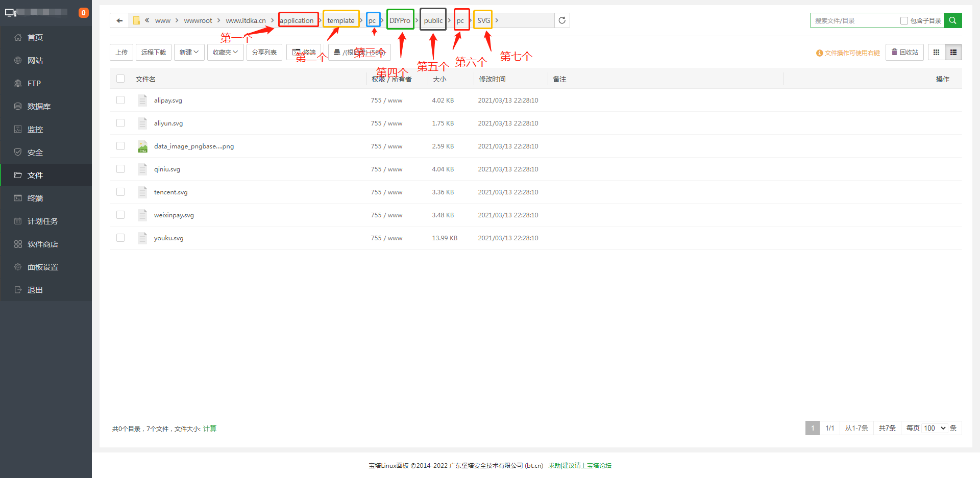Click page number 1 in pagination
This screenshot has width=980, height=478.
point(813,428)
